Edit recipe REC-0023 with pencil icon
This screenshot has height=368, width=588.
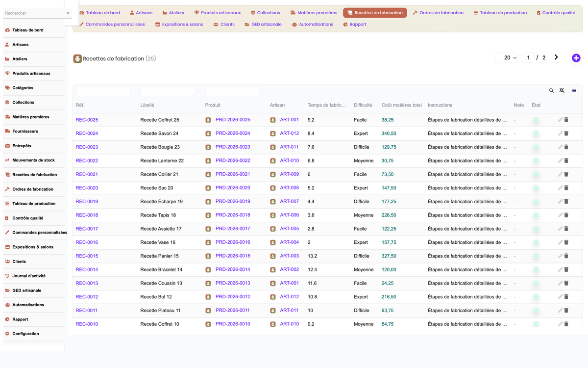[560, 147]
